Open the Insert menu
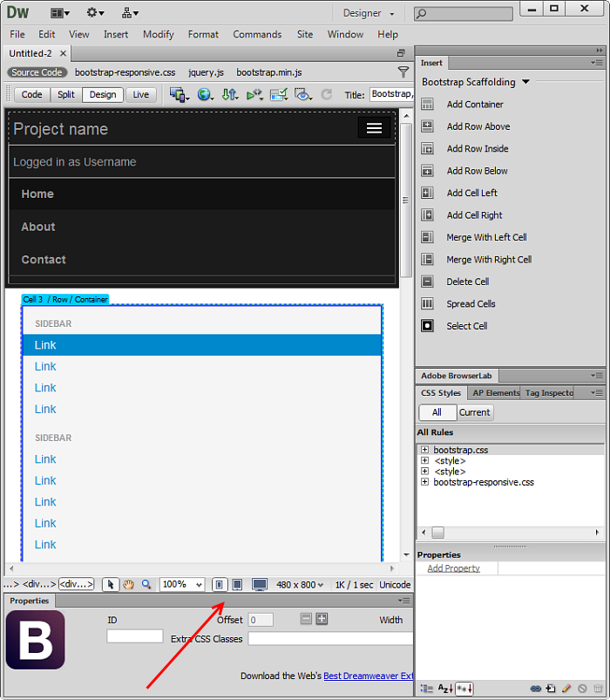 [116, 34]
